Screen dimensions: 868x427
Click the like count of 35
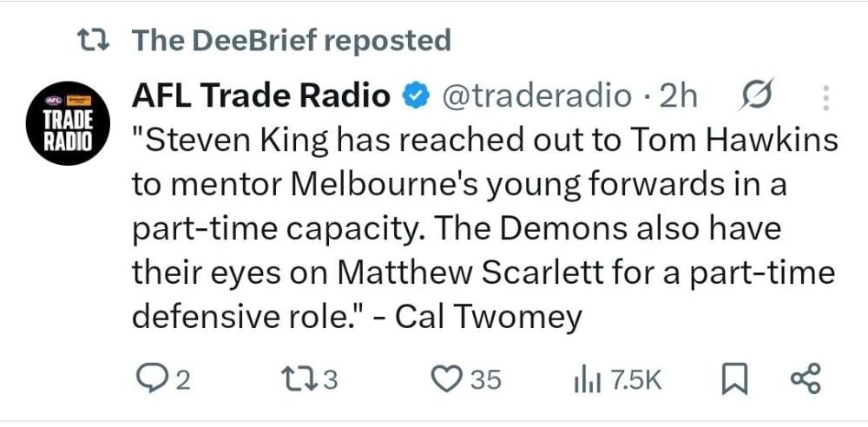[x=487, y=380]
